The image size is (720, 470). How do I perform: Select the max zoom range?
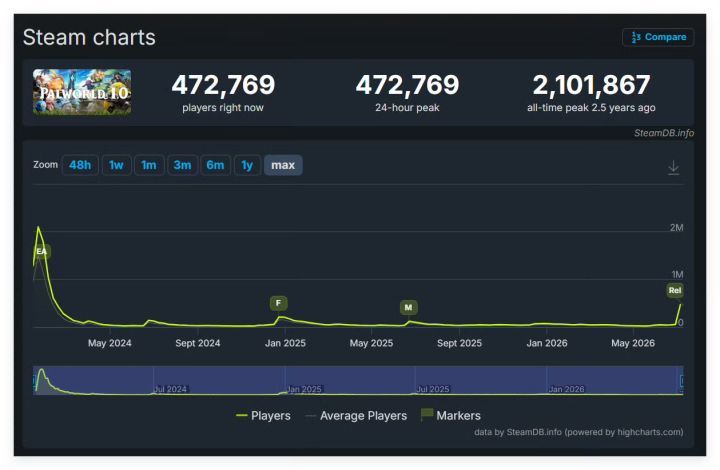283,165
